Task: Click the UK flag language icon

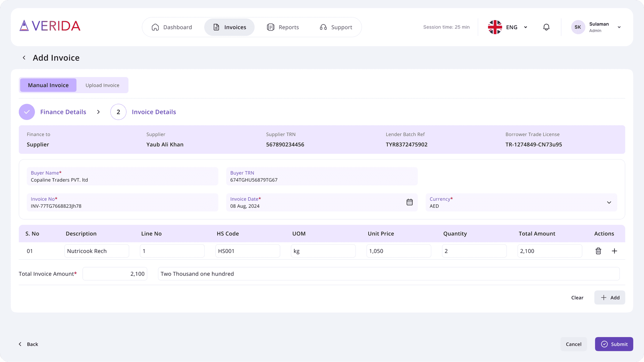Action: point(495,27)
